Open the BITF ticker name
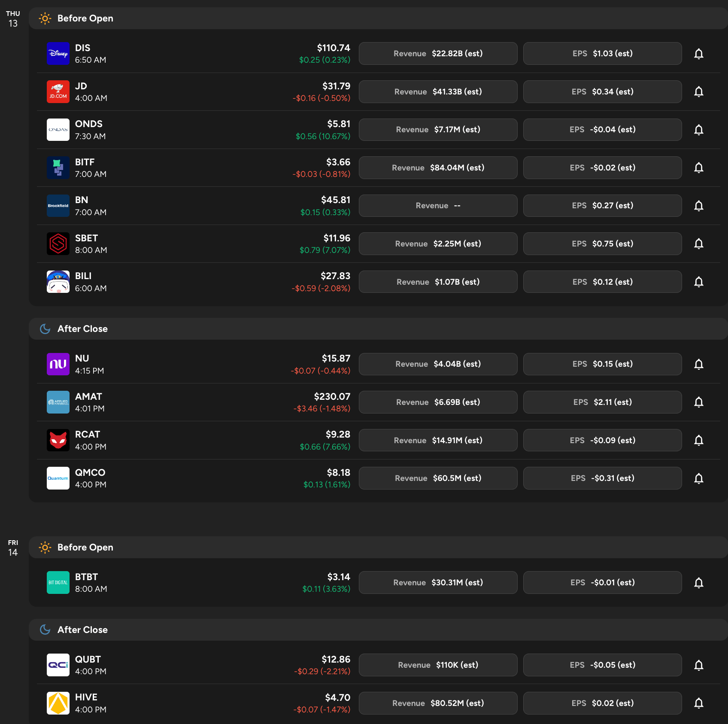This screenshot has width=728, height=724. coord(85,162)
